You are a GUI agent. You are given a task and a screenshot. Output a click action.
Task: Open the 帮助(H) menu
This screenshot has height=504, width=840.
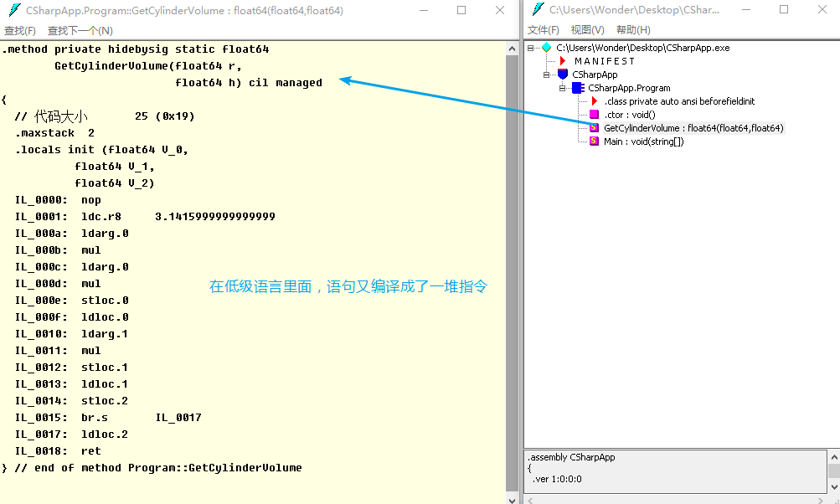633,29
